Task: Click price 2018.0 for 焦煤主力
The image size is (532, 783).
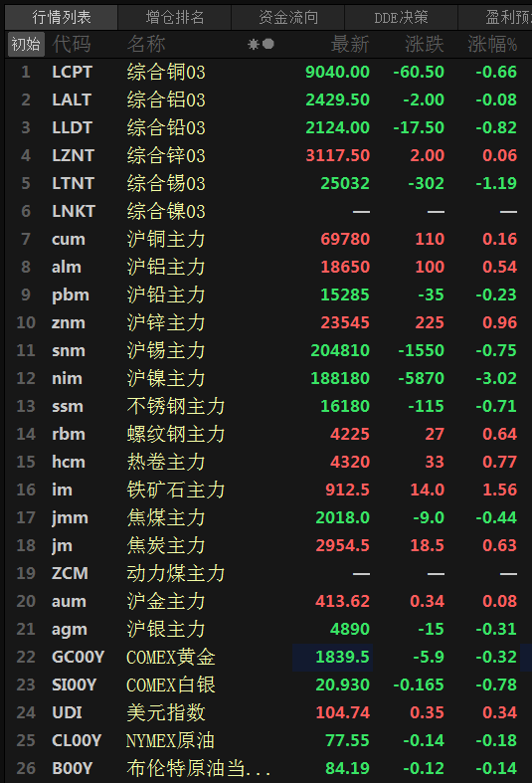Action: (342, 517)
